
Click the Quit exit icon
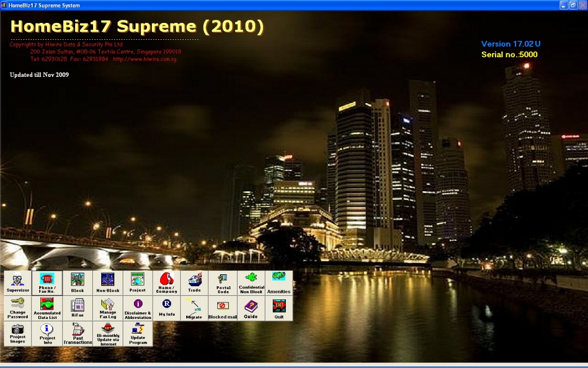click(279, 308)
